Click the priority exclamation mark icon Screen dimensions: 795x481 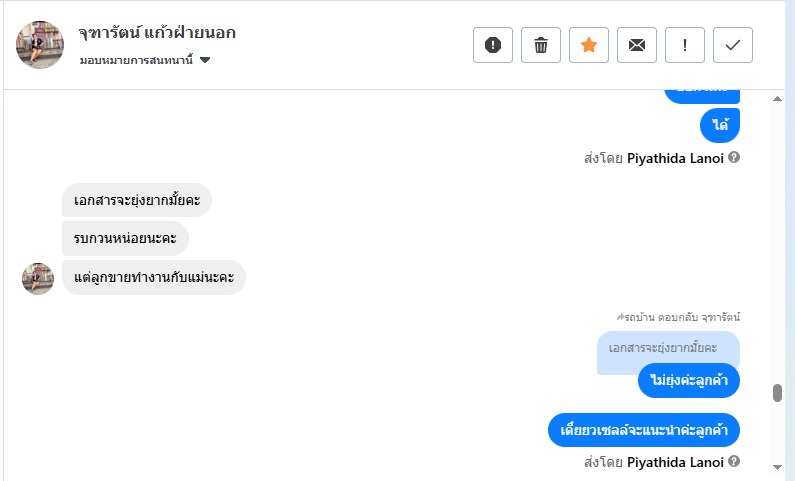[685, 45]
